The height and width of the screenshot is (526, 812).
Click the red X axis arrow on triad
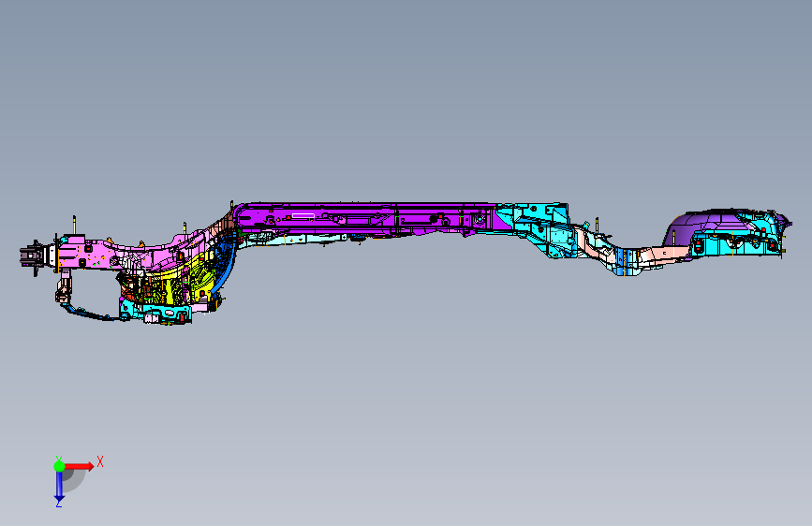(x=79, y=466)
